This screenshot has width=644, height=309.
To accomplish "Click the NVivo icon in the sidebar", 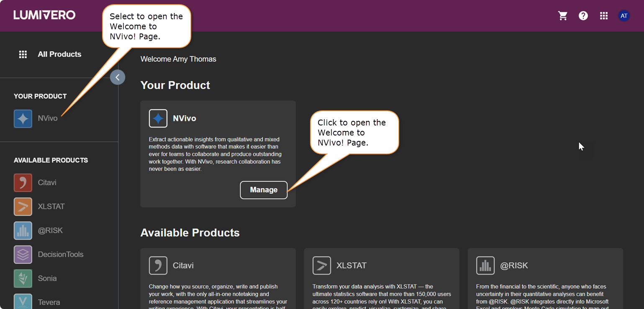I will click(x=23, y=119).
